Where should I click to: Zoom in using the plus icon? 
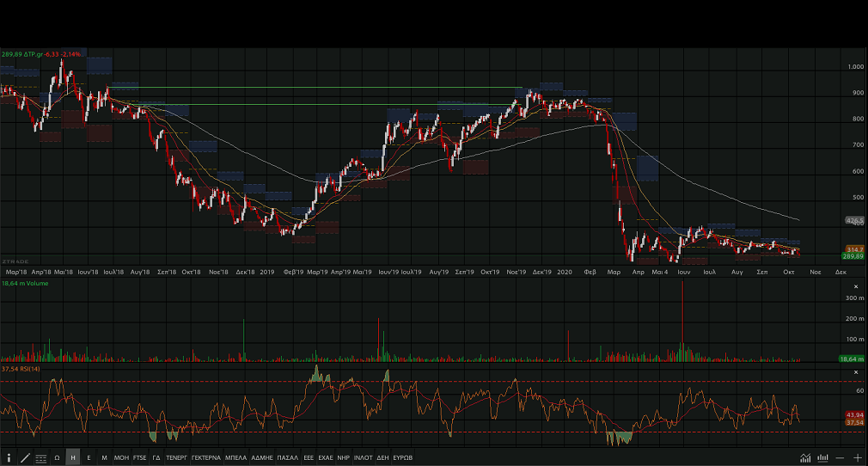point(857,458)
